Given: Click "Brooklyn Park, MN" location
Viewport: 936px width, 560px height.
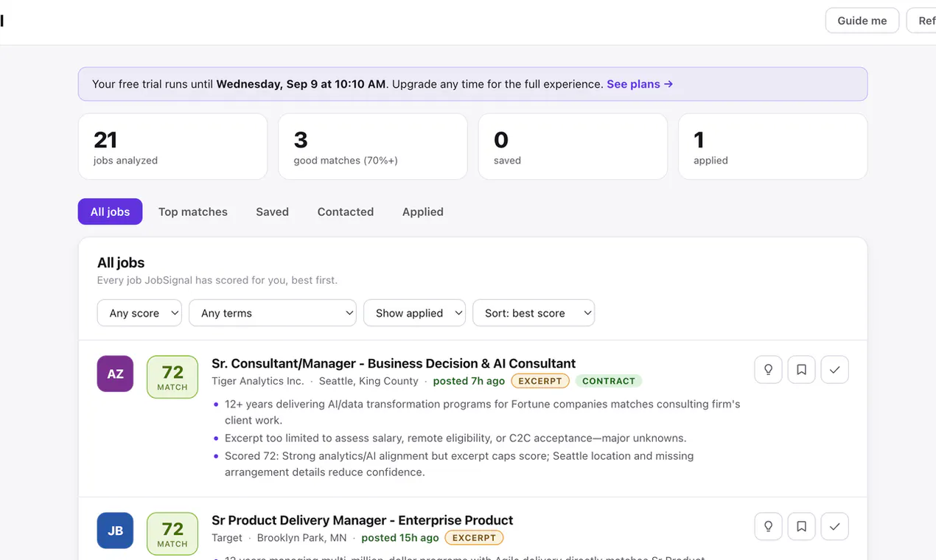Looking at the screenshot, I should pyautogui.click(x=302, y=538).
